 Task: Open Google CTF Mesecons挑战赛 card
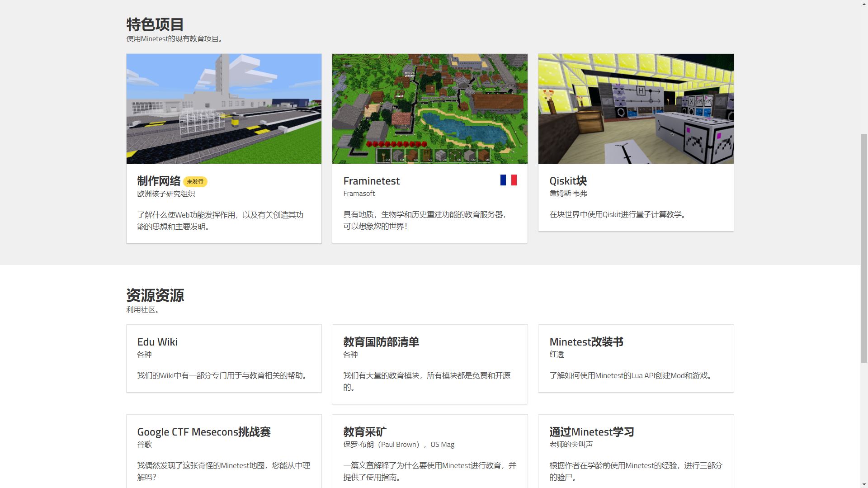click(x=224, y=451)
